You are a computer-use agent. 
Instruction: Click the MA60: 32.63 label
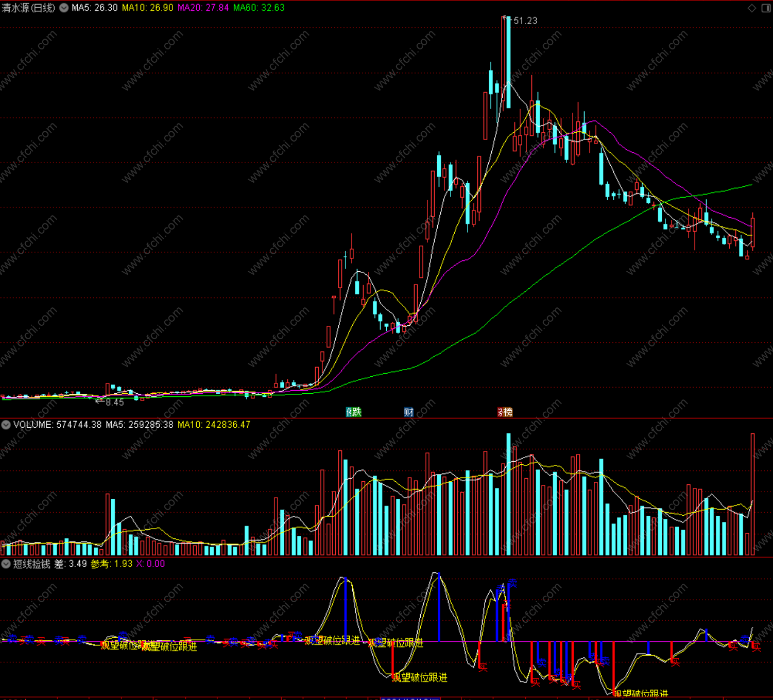pyautogui.click(x=259, y=8)
